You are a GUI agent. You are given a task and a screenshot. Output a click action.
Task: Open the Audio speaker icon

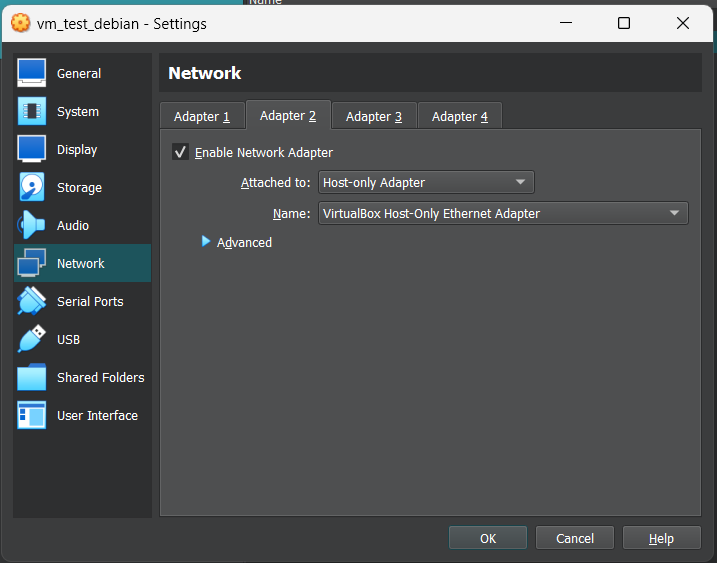point(32,225)
